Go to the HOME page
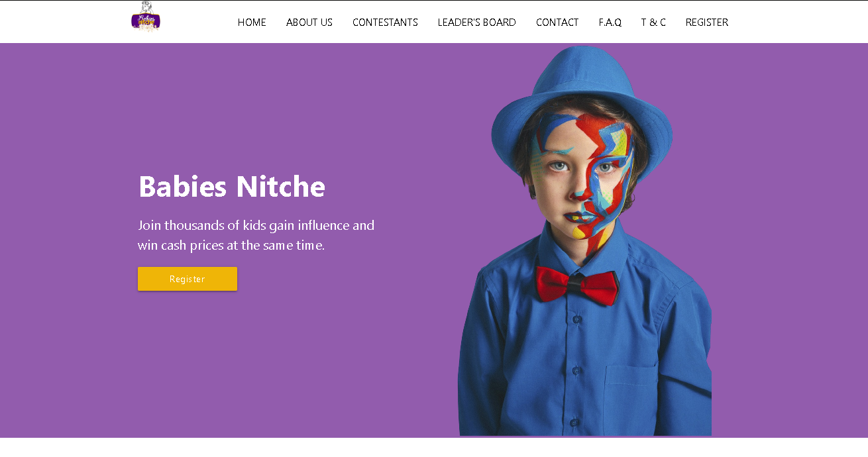This screenshot has width=868, height=457. [x=252, y=23]
